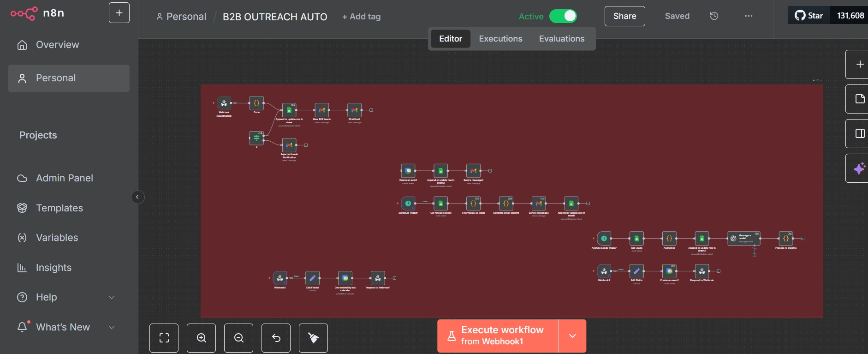Reset canvas zoom level
868x354 pixels.
(x=276, y=338)
